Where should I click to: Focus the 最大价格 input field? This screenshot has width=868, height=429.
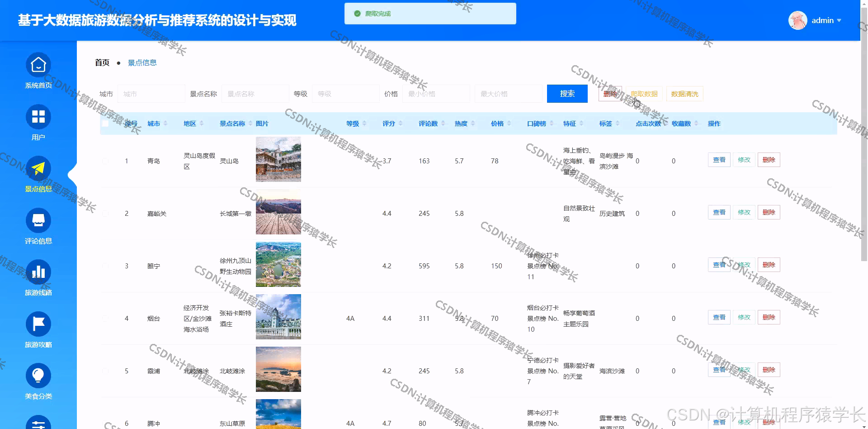pyautogui.click(x=509, y=94)
